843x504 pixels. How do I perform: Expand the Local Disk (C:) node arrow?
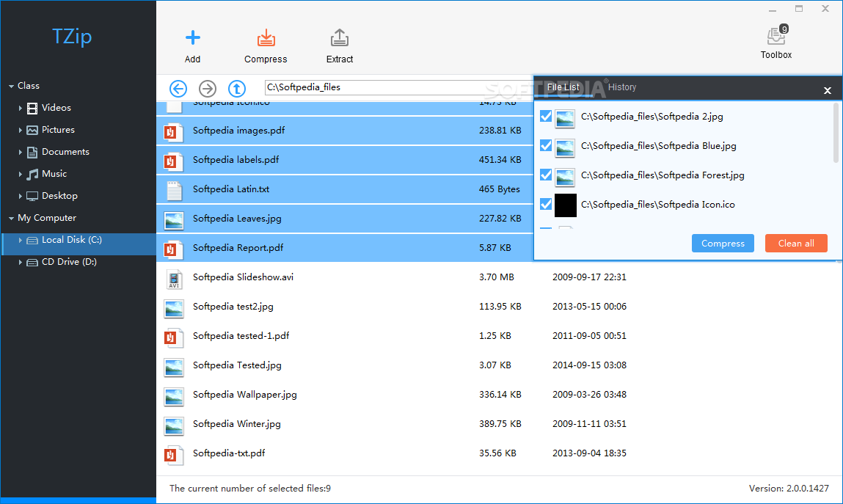pyautogui.click(x=21, y=240)
